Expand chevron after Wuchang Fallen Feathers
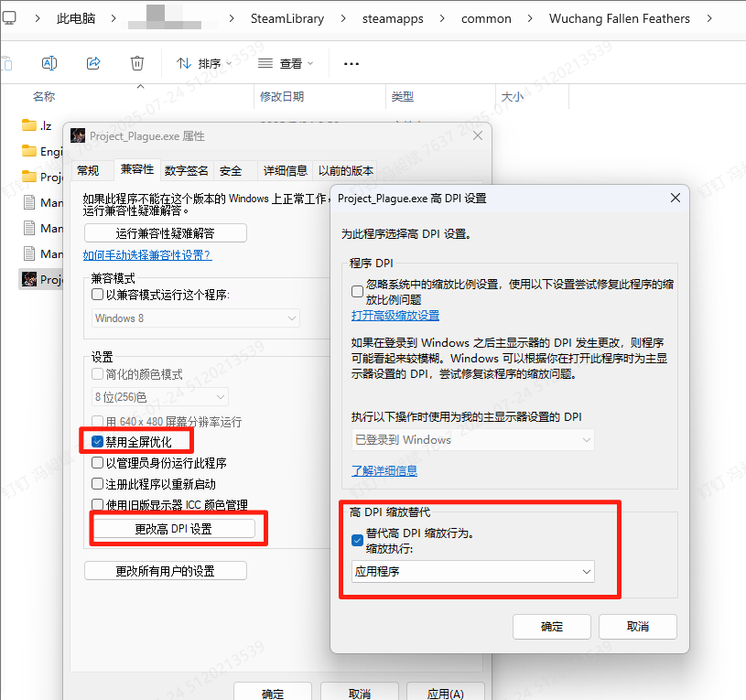Screen dimensions: 746x700 tap(709, 18)
